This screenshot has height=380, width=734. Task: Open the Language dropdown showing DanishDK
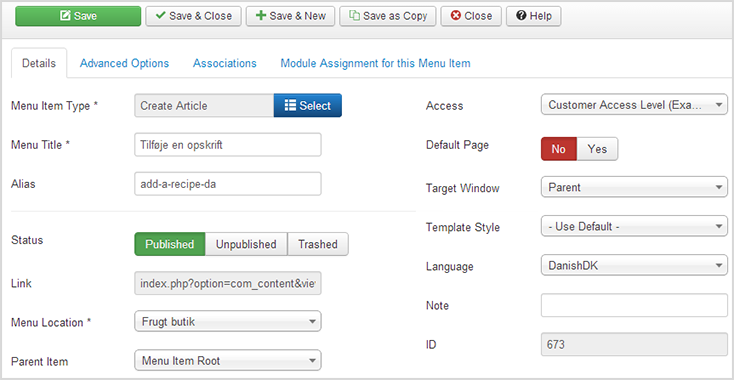click(634, 266)
